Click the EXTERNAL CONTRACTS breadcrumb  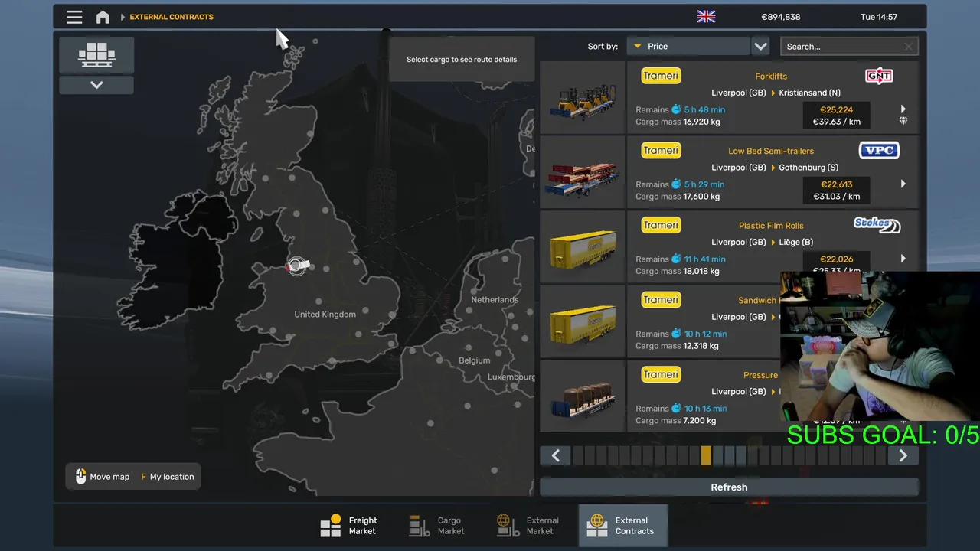[171, 17]
